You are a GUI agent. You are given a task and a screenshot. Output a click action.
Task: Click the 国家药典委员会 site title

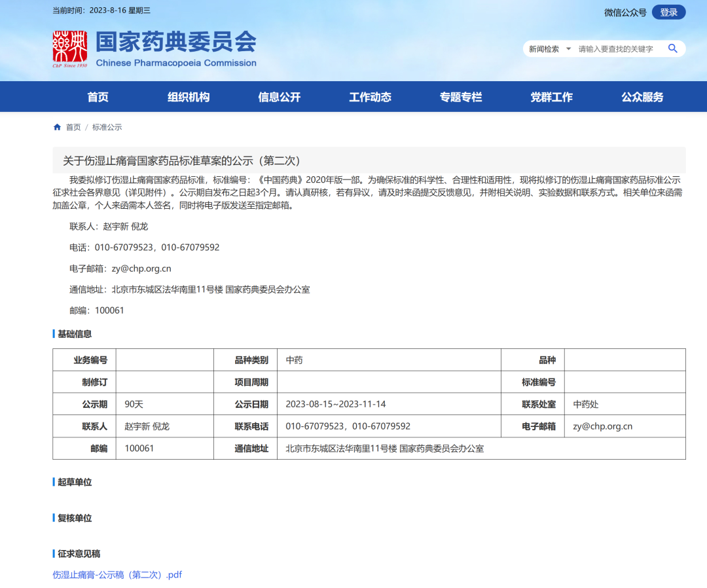click(175, 43)
